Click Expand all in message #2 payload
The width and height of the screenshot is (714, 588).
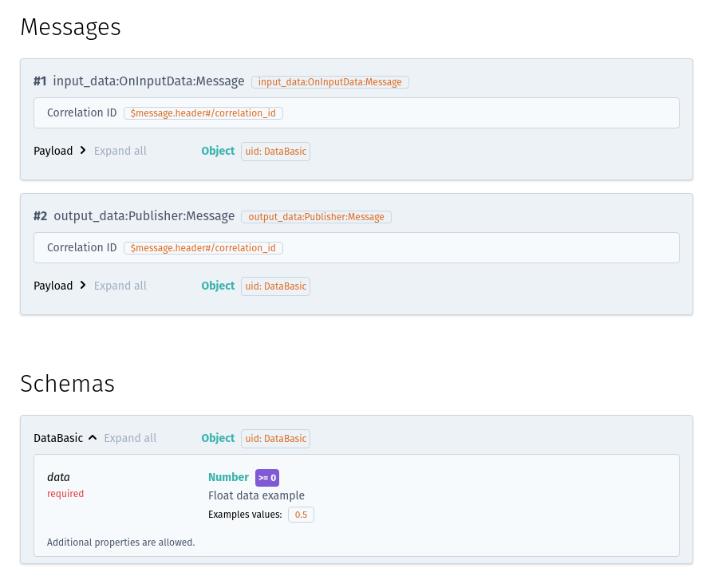click(x=120, y=286)
